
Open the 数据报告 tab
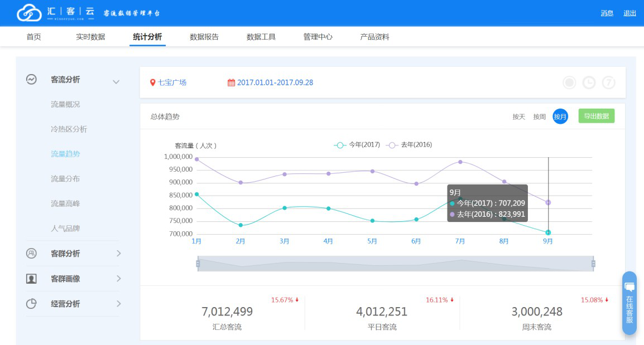[x=204, y=37]
